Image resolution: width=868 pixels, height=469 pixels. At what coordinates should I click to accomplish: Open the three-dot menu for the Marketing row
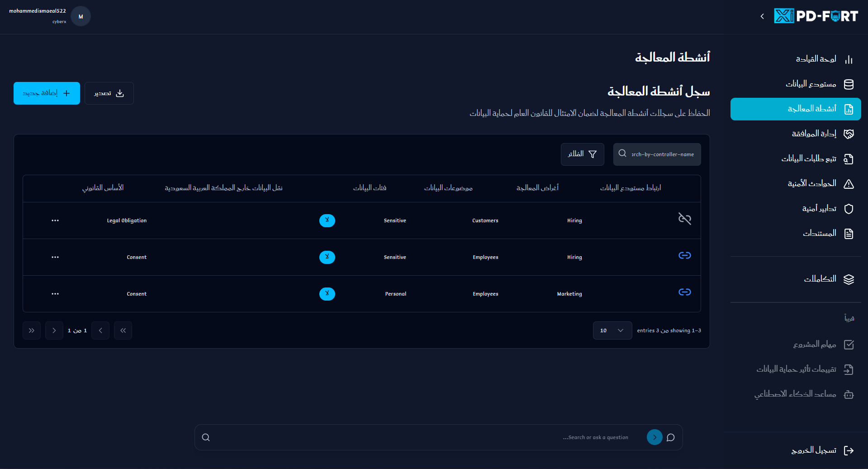[55, 294]
